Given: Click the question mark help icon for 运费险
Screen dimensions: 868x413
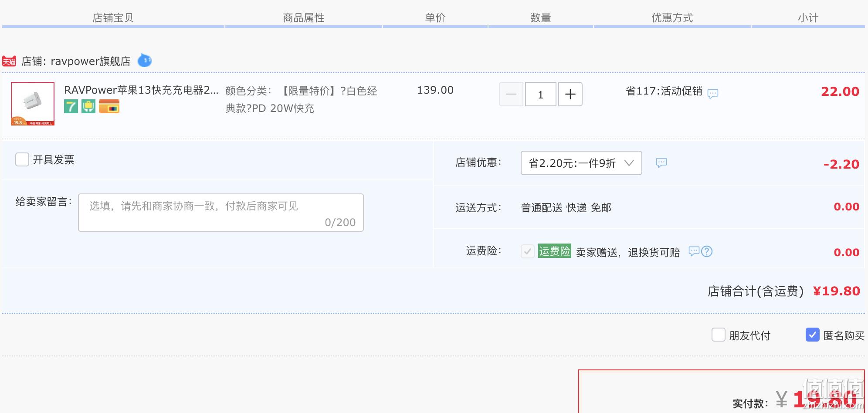Looking at the screenshot, I should pos(707,251).
